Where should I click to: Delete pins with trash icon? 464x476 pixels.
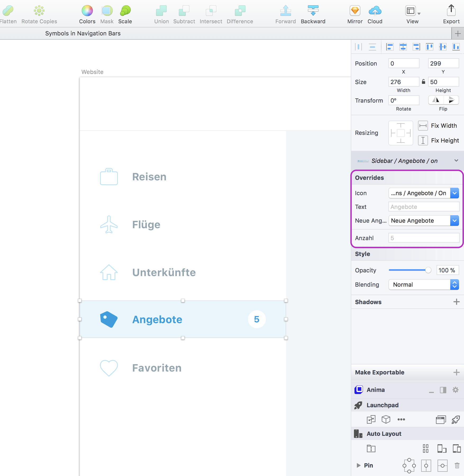457,465
